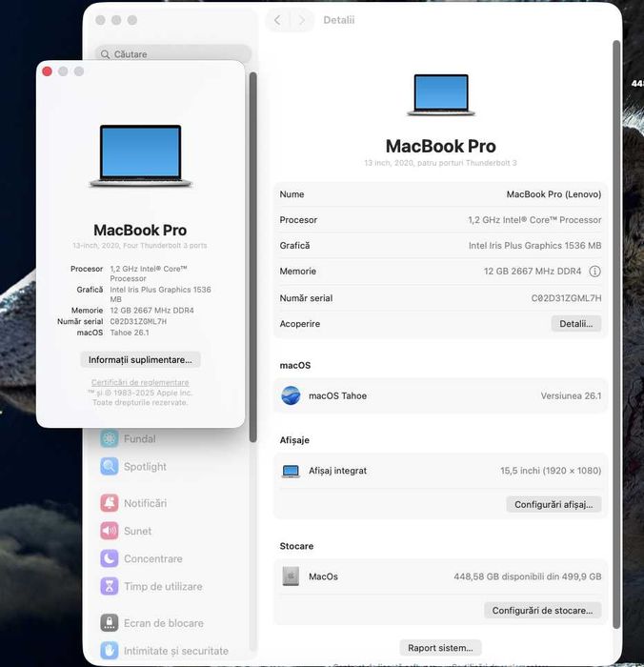Select Concentrare label in sidebar
Viewport: 644px width, 667px height.
click(153, 558)
